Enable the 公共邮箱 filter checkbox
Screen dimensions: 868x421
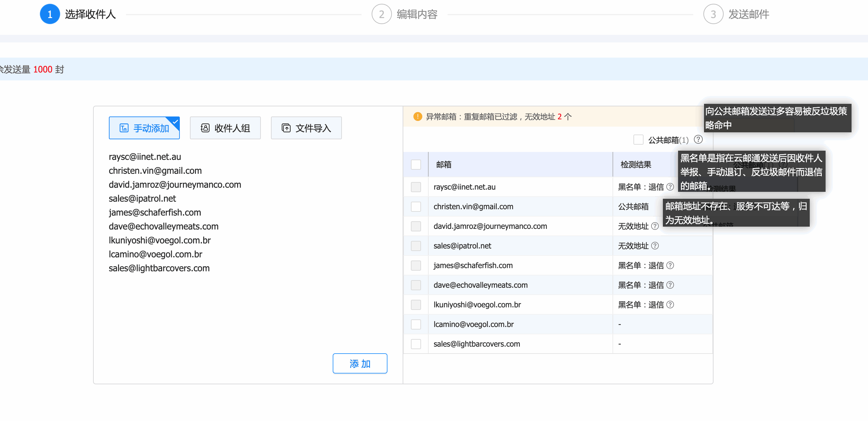point(638,140)
